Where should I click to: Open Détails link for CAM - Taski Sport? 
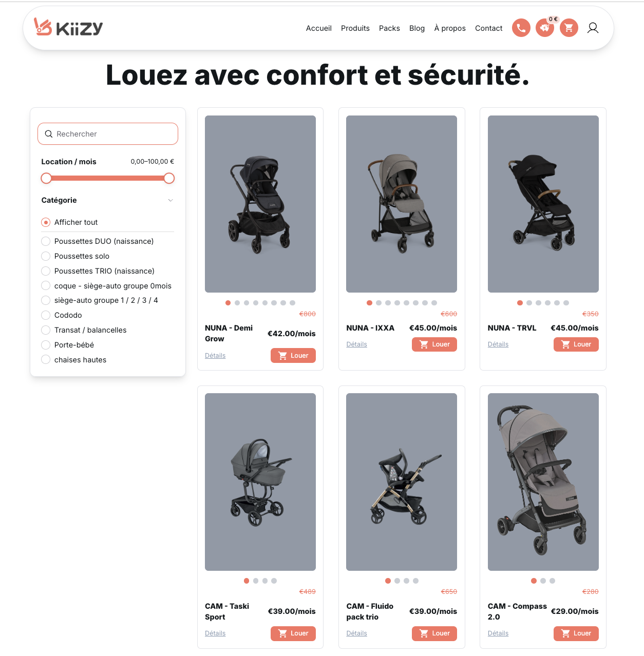coord(215,633)
